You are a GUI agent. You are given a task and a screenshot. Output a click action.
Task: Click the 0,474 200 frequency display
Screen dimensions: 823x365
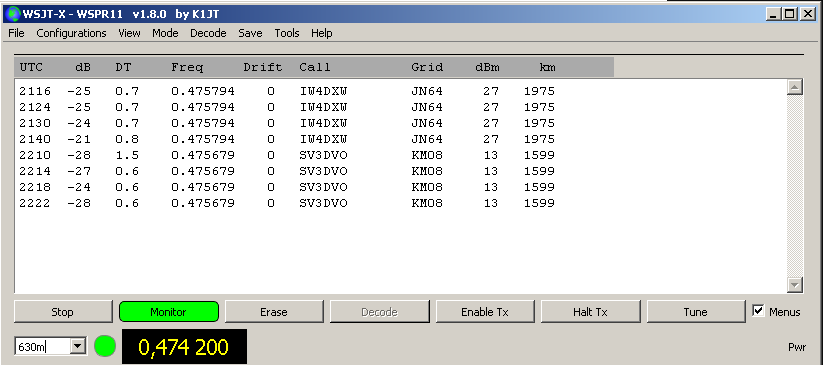pos(184,347)
